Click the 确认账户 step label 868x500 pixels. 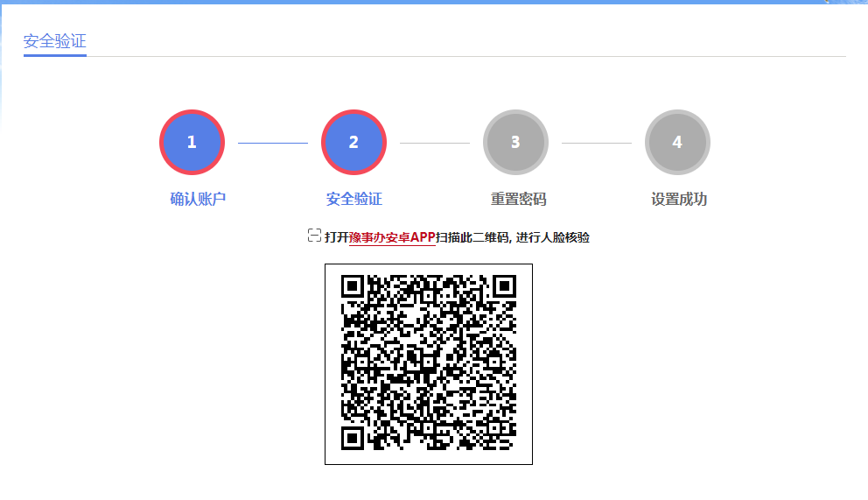[198, 199]
